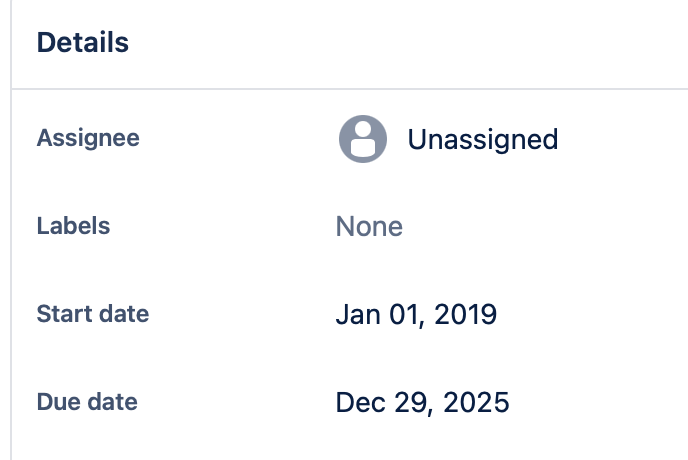Click the year 2019 in Start date
The height and width of the screenshot is (460, 688).
465,314
